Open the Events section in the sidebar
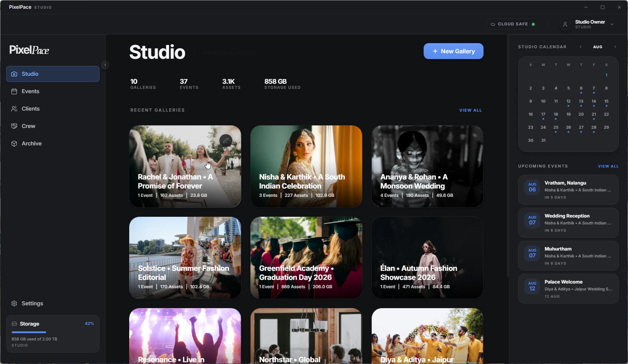 click(53, 91)
